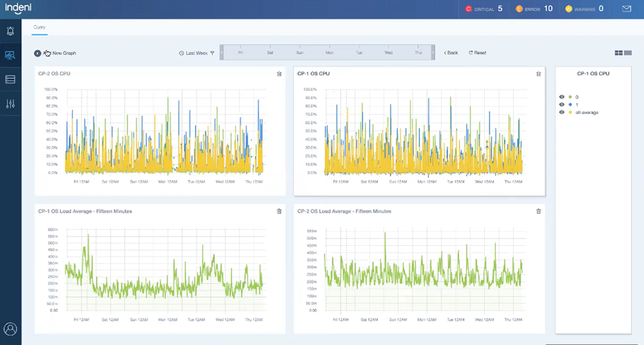Hide the all-average series
The width and height of the screenshot is (644, 345).
click(x=562, y=113)
